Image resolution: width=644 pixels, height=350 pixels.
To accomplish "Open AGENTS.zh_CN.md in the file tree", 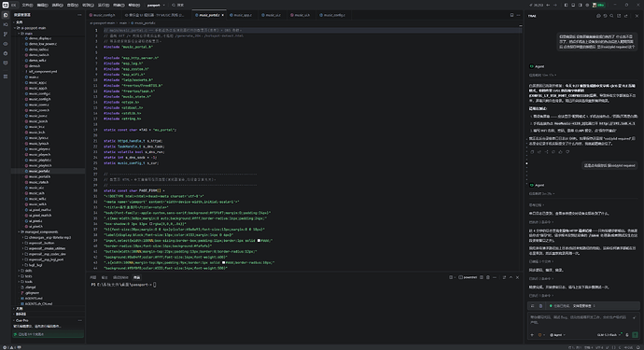I will pyautogui.click(x=38, y=303).
